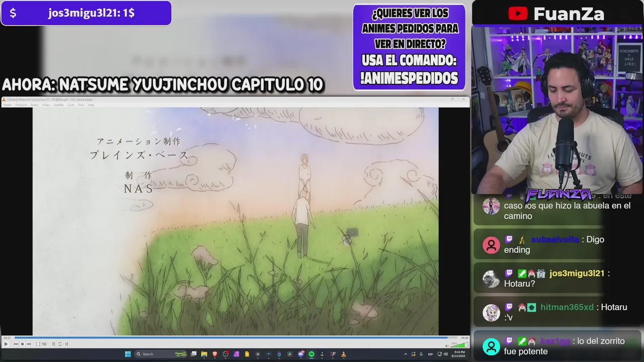644x362 pixels.
Task: Open Discord from the taskbar
Action: point(301,354)
